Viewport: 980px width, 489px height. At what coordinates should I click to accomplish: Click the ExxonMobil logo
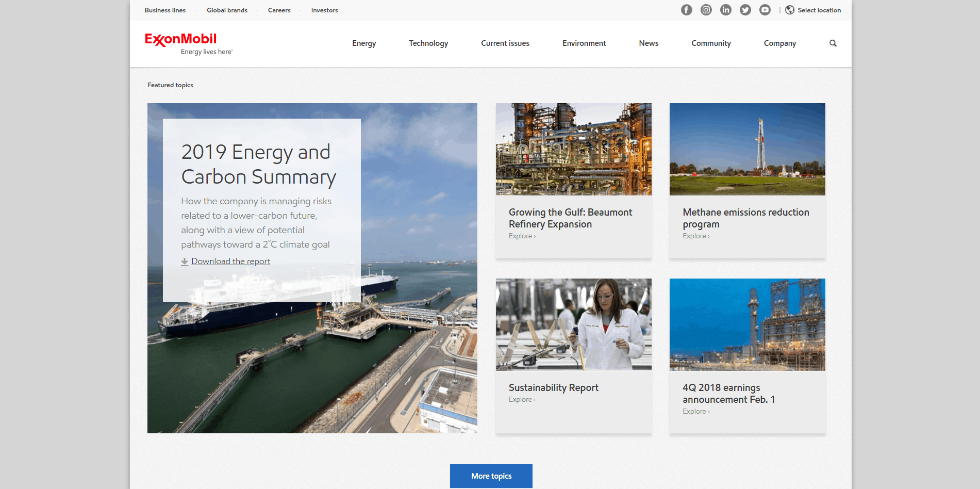pyautogui.click(x=180, y=40)
